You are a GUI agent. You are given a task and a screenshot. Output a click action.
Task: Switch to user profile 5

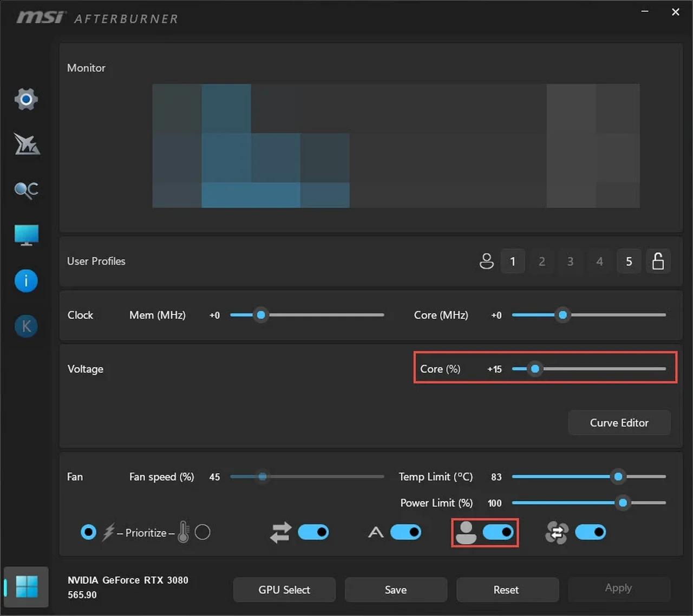click(x=629, y=261)
